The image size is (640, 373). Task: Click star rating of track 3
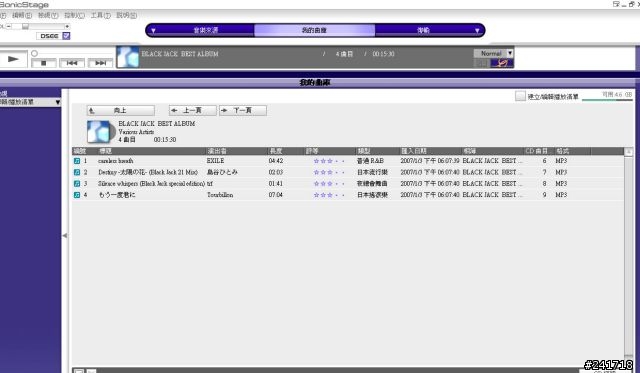[329, 184]
